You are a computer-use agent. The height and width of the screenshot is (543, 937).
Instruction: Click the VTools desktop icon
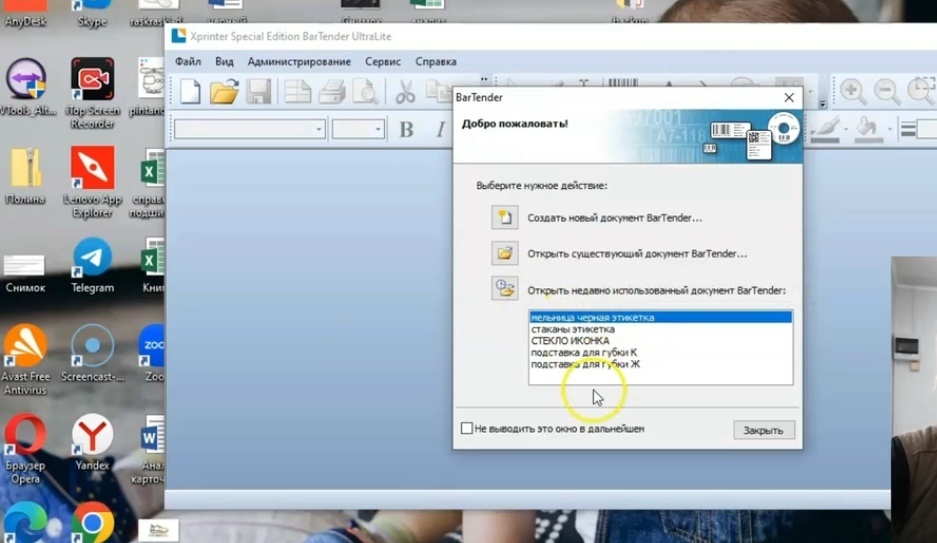point(25,87)
